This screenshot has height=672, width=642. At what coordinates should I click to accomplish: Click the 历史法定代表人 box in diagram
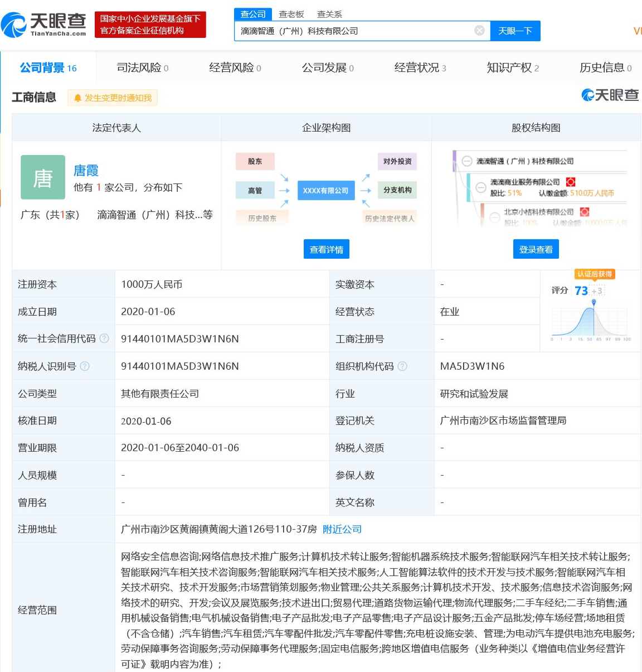coord(390,218)
